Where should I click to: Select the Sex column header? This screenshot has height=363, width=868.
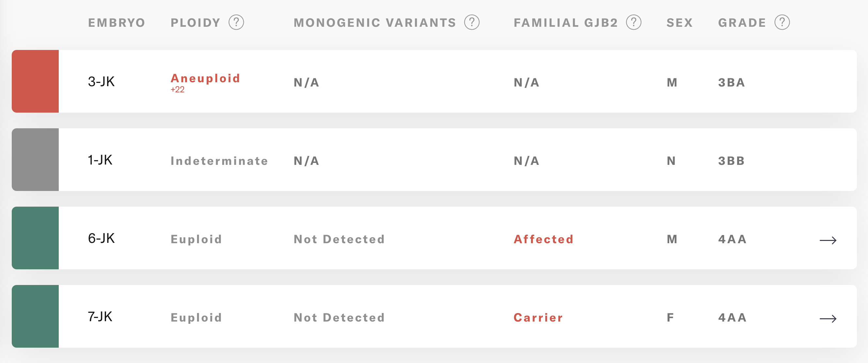679,23
